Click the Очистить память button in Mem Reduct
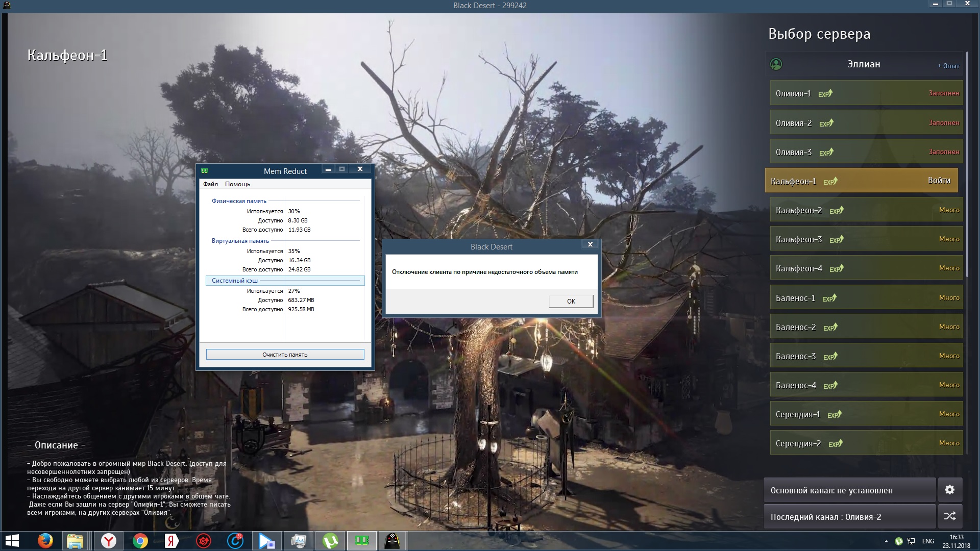980x551 pixels. (285, 354)
